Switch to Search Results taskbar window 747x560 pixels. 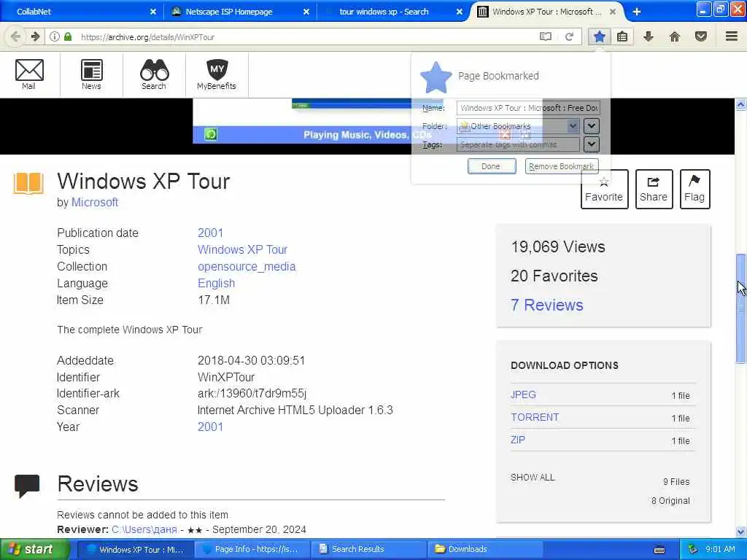point(368,549)
